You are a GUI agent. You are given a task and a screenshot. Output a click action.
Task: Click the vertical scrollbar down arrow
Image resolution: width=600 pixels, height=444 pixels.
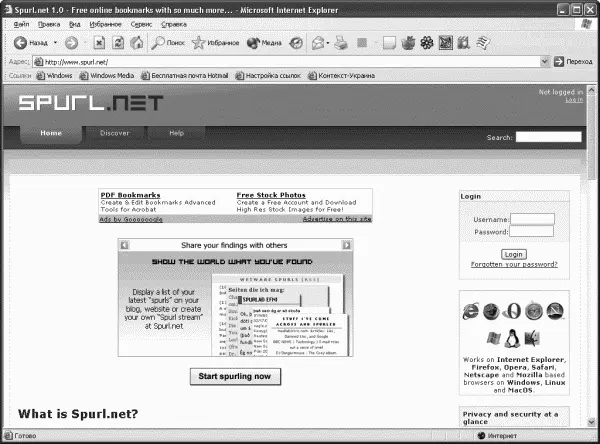(591, 422)
